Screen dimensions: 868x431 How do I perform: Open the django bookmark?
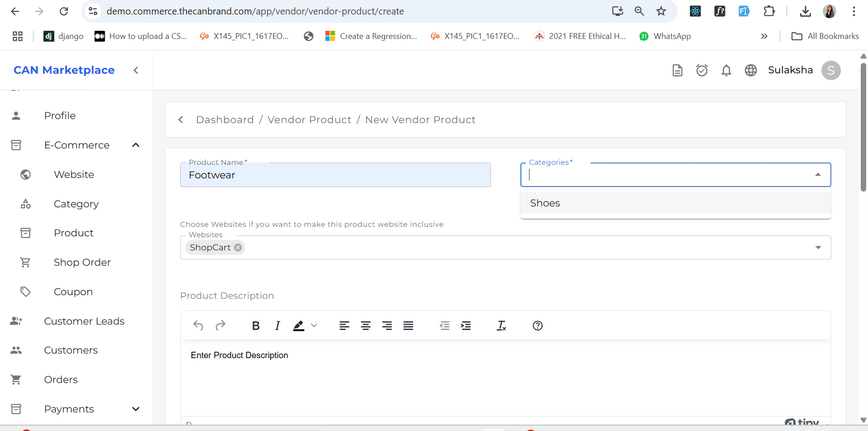coord(63,36)
